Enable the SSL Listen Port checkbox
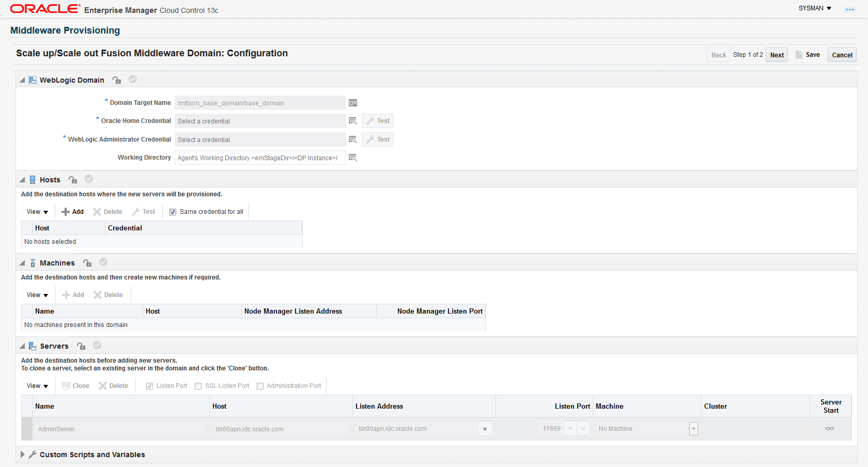Image resolution: width=868 pixels, height=467 pixels. coord(198,386)
